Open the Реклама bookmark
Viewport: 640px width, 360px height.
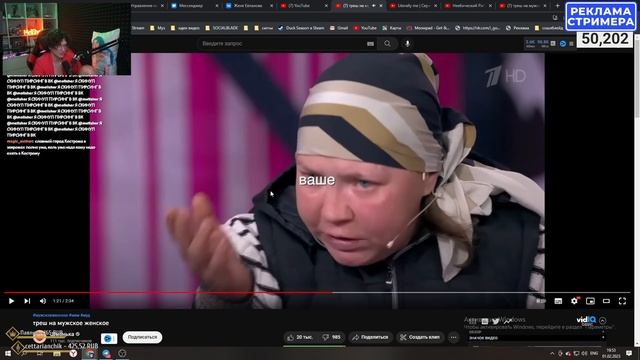click(518, 28)
